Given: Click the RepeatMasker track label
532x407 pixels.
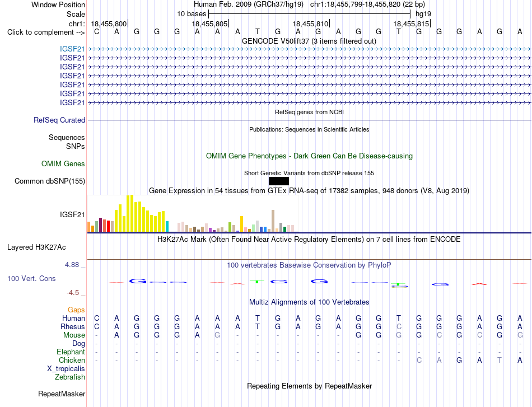Looking at the screenshot, I should tap(62, 394).
